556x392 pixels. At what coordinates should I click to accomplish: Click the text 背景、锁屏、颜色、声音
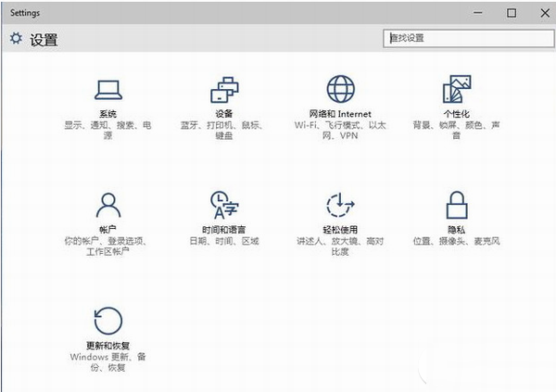pos(456,130)
